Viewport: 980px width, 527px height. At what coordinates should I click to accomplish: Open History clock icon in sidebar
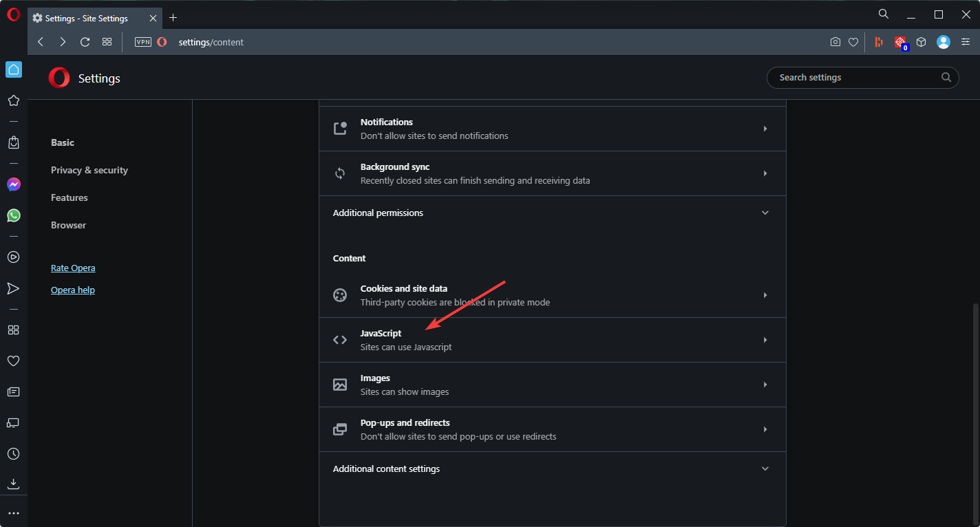pos(13,454)
